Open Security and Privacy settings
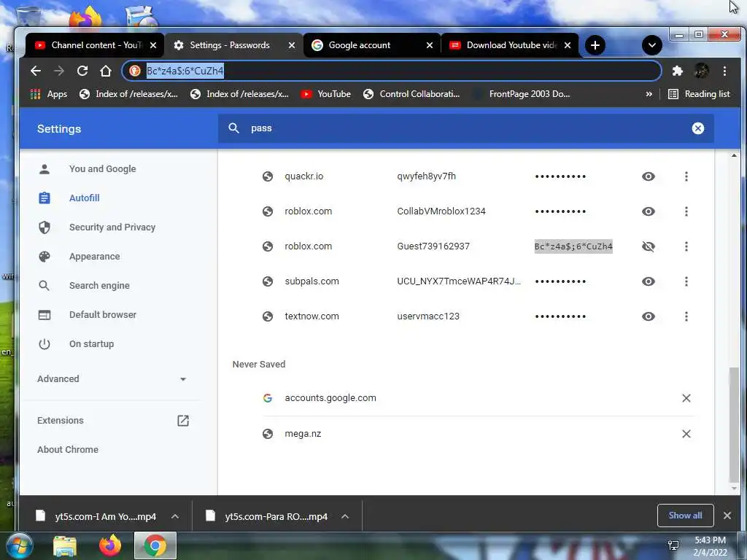Image resolution: width=747 pixels, height=560 pixels. [112, 227]
